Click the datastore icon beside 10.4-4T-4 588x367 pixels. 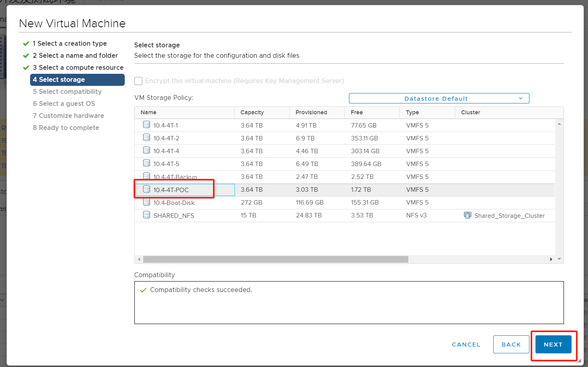click(x=147, y=150)
